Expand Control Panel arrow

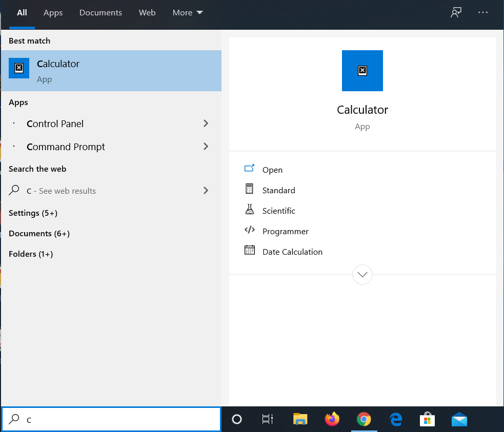point(206,124)
